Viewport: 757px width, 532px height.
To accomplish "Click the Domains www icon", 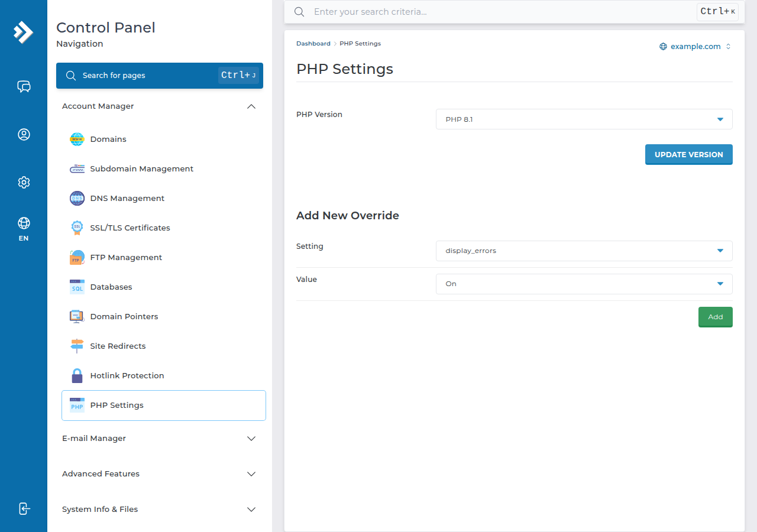I will 77,140.
